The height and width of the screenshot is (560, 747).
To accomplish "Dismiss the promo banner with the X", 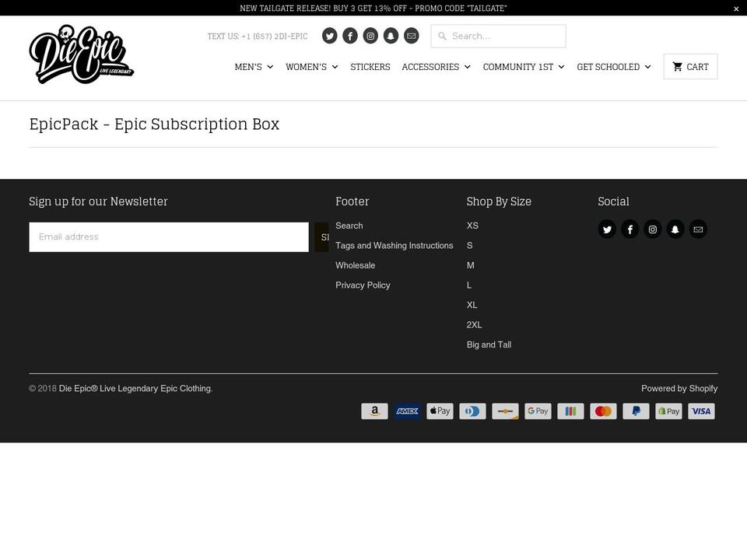I will [736, 9].
